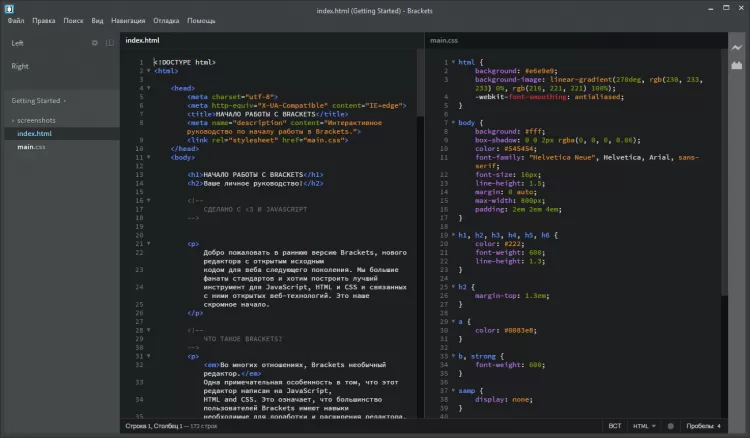750x438 pixels.
Task: Select index.html in the file tree
Action: click(34, 133)
